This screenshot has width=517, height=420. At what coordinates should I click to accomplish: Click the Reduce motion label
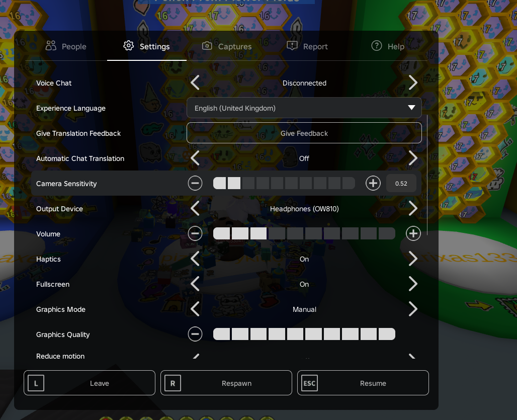60,356
